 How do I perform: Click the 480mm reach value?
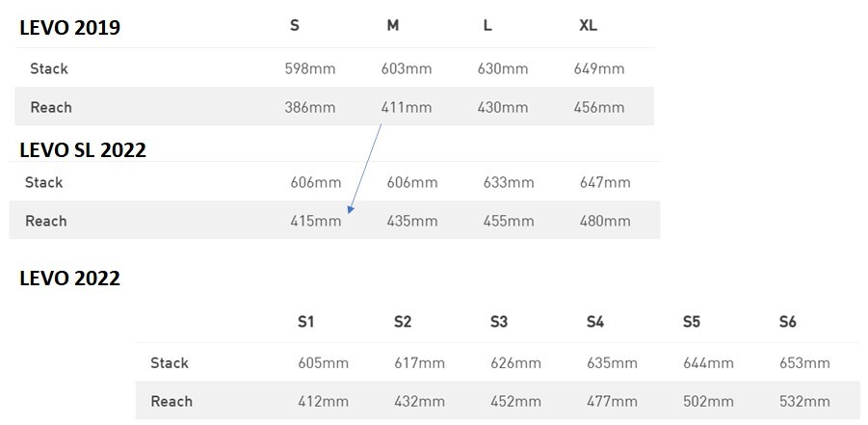click(605, 221)
